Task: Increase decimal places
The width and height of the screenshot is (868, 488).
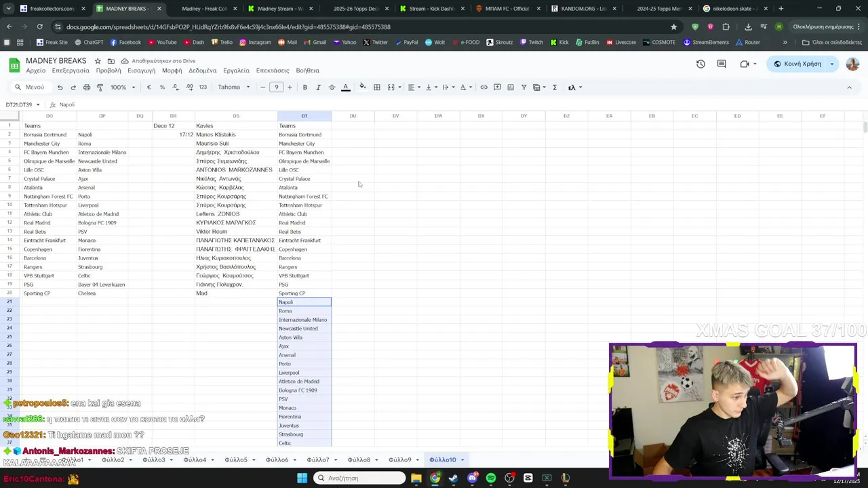Action: point(189,87)
